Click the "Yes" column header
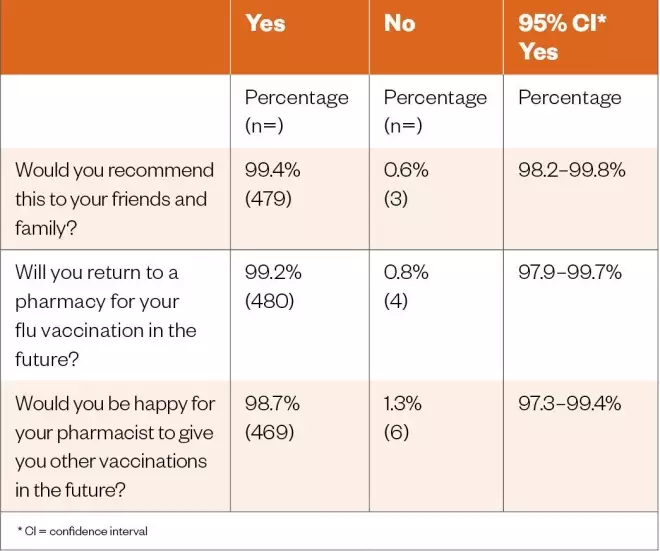The height and width of the screenshot is (551, 660). (x=265, y=24)
